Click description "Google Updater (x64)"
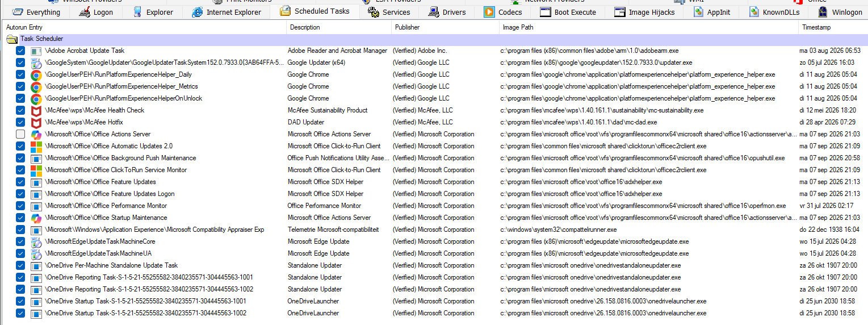Image resolution: width=868 pixels, height=325 pixels. pos(316,63)
